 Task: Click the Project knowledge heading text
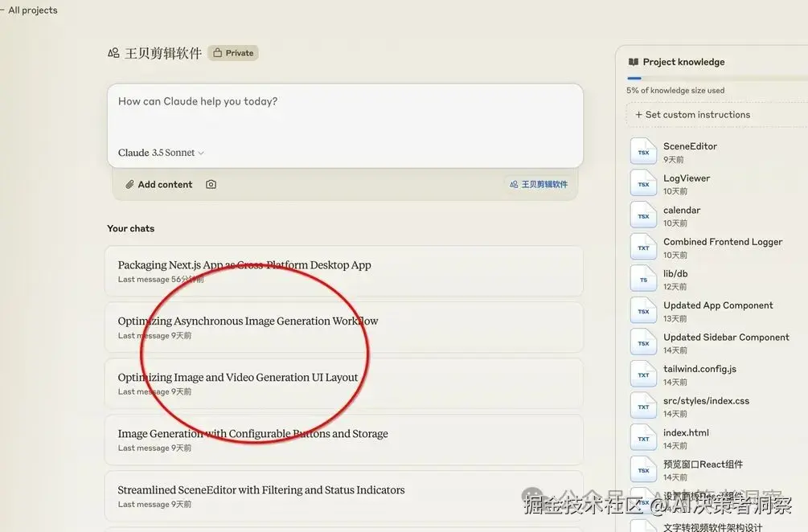tap(683, 62)
